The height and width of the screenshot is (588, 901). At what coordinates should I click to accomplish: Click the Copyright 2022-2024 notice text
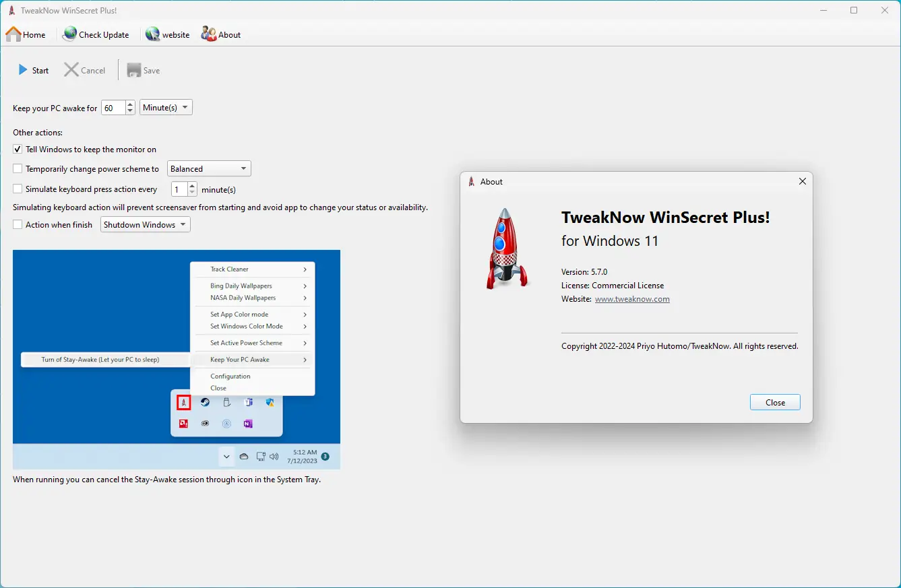679,346
